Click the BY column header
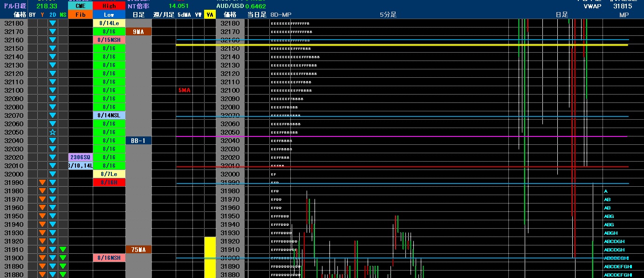The image size is (644, 278). [32, 15]
